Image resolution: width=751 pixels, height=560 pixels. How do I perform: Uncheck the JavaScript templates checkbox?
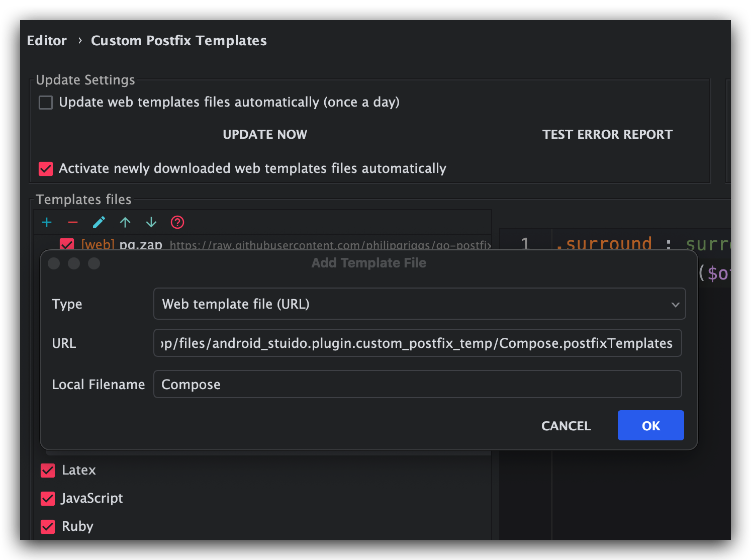coord(48,499)
